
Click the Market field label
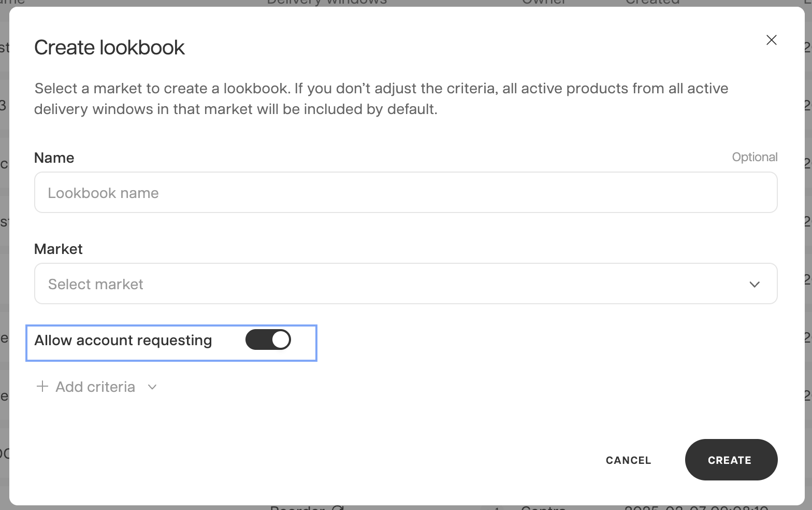click(59, 249)
